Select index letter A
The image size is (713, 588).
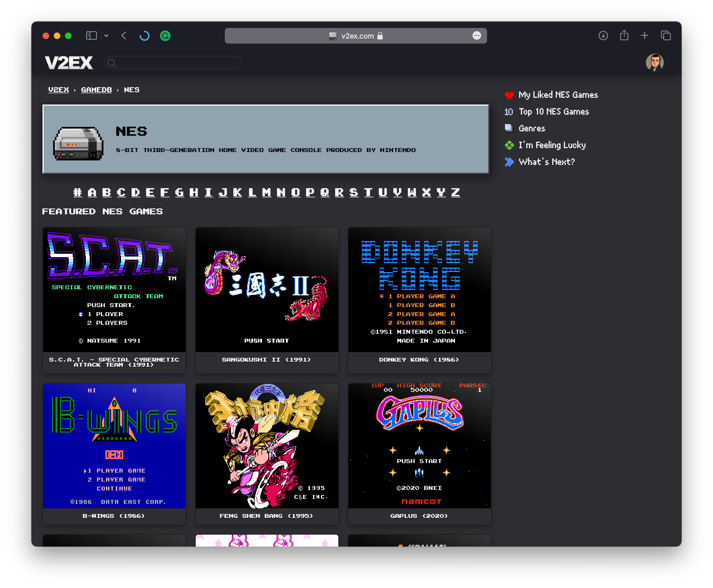pyautogui.click(x=92, y=192)
